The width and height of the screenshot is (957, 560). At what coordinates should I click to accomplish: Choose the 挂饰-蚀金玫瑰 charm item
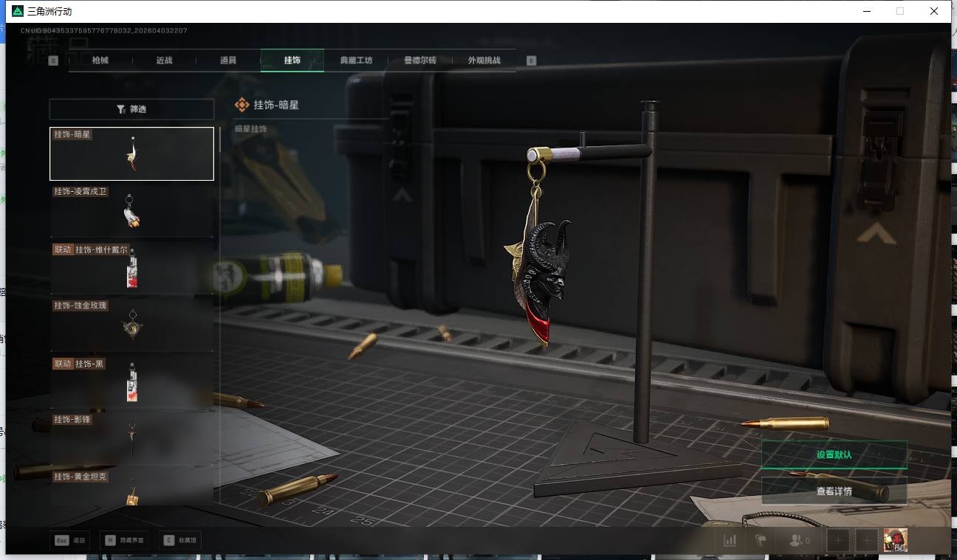pos(131,325)
